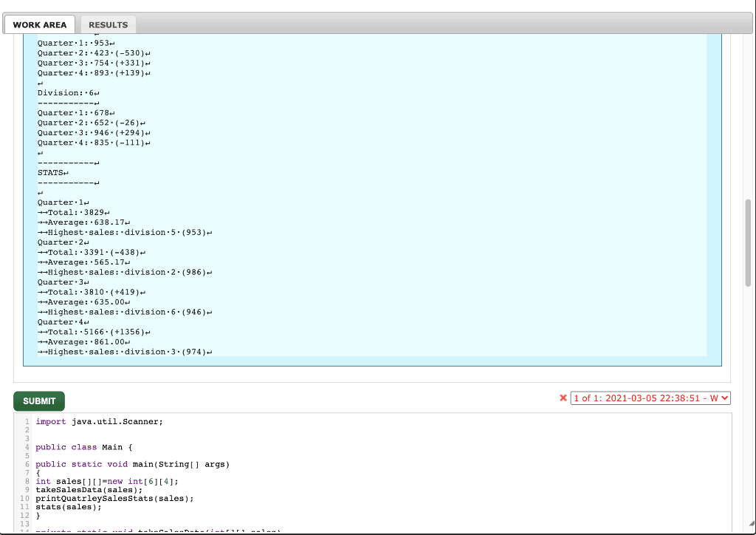Click the 'public static void main(String[] args)' line
Screen dimensions: 756x535
click(x=133, y=464)
